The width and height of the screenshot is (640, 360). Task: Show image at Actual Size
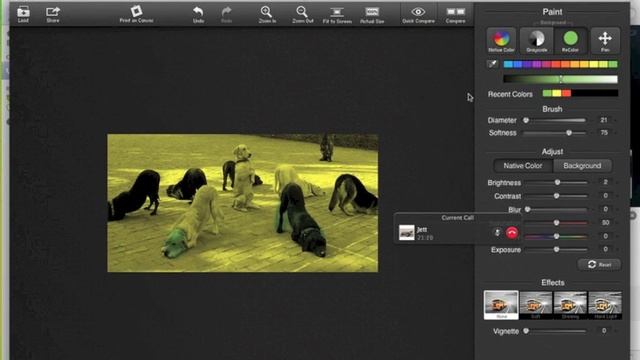(x=372, y=14)
